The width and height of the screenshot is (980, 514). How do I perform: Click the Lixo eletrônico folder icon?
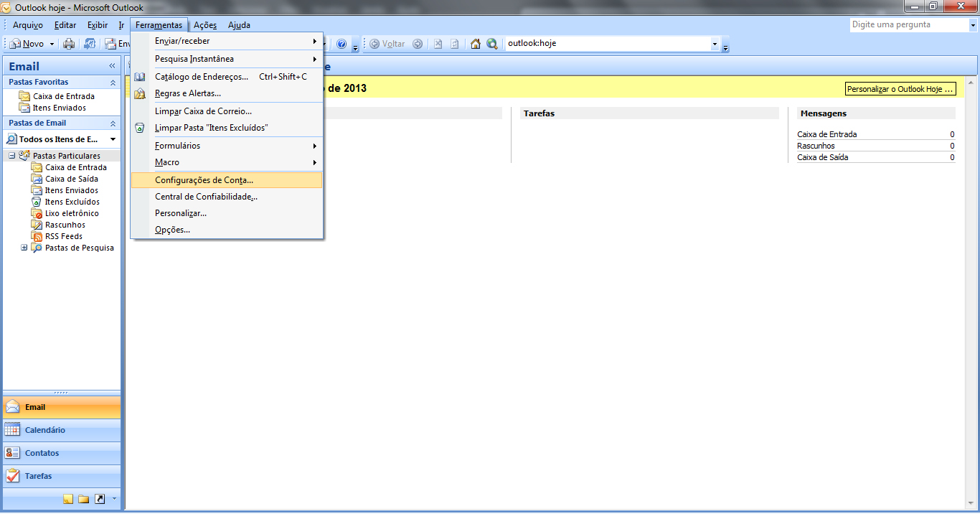[37, 213]
